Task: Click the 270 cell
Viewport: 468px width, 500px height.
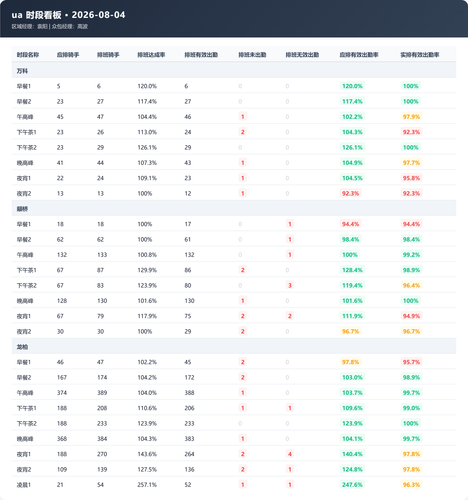Action: [102, 454]
